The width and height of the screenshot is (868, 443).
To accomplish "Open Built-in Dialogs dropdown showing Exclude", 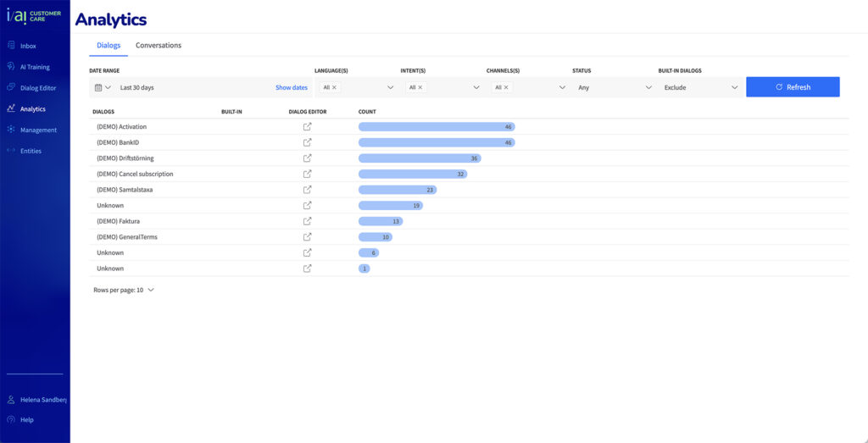I will 700,87.
